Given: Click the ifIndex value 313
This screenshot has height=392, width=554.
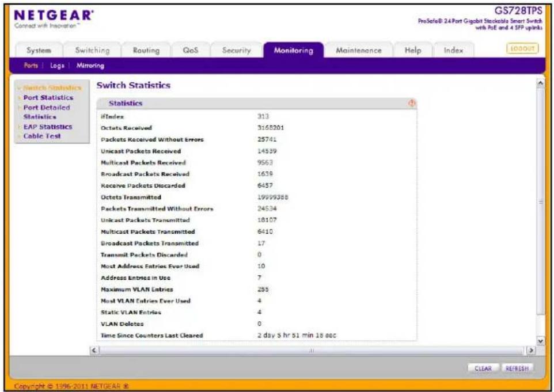Looking at the screenshot, I should click(263, 116).
